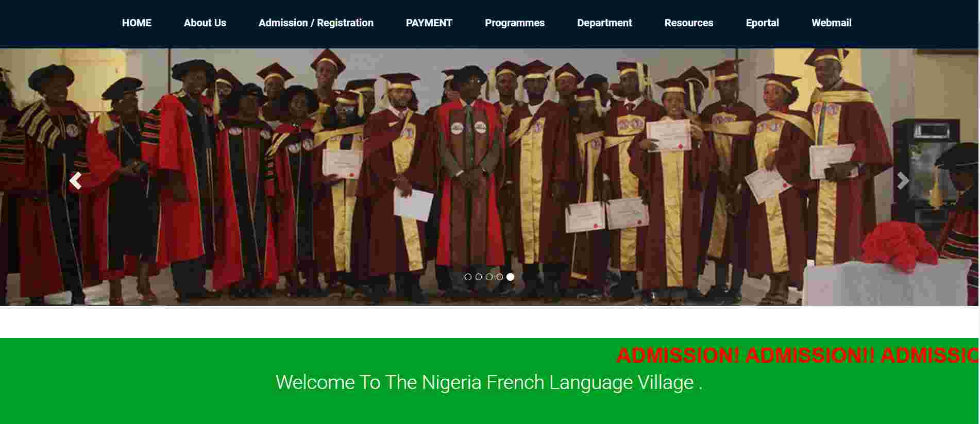Select the fourth carousel indicator dot
This screenshot has height=424, width=980.
point(499,277)
